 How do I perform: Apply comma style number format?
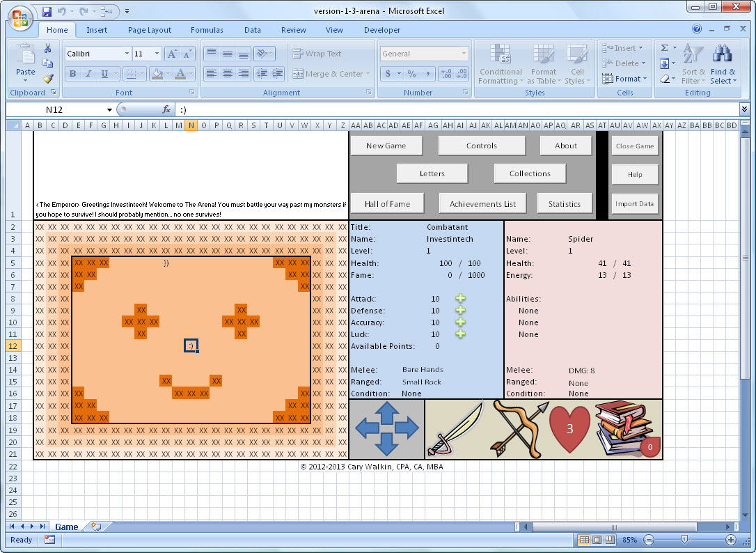pos(427,74)
